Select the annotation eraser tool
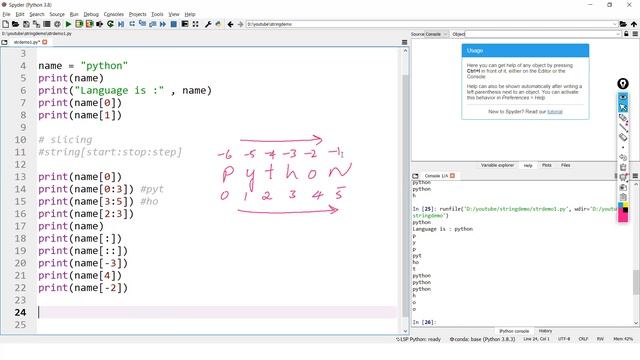This screenshot has width=640, height=360. 623,137
